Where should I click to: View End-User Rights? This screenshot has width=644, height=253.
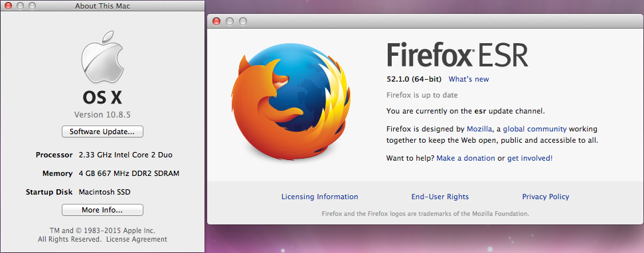(440, 197)
